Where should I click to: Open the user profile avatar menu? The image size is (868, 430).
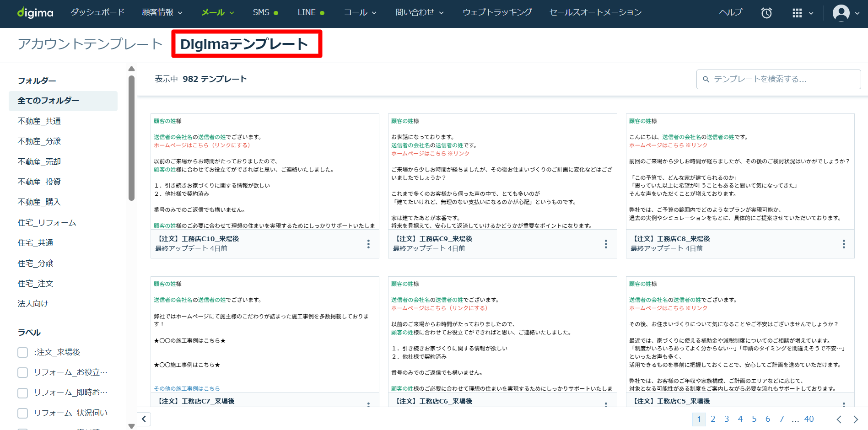(x=841, y=13)
